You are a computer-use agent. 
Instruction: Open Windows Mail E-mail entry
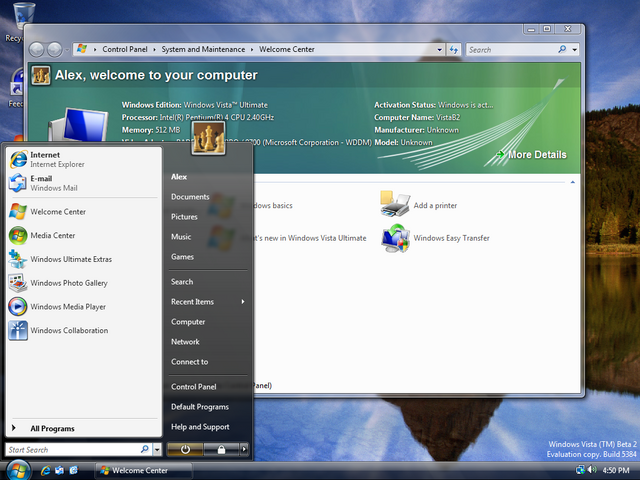[84, 183]
